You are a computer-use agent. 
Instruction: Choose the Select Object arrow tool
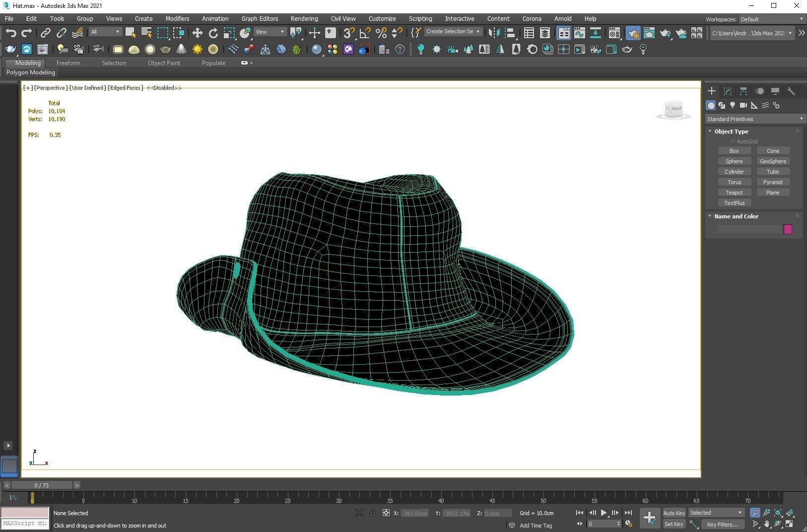131,33
